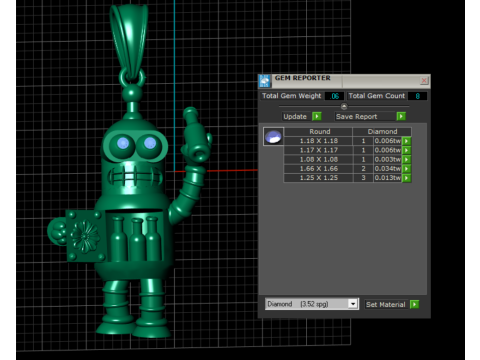Select the 1.66 X 1.66 size cell

tap(318, 169)
